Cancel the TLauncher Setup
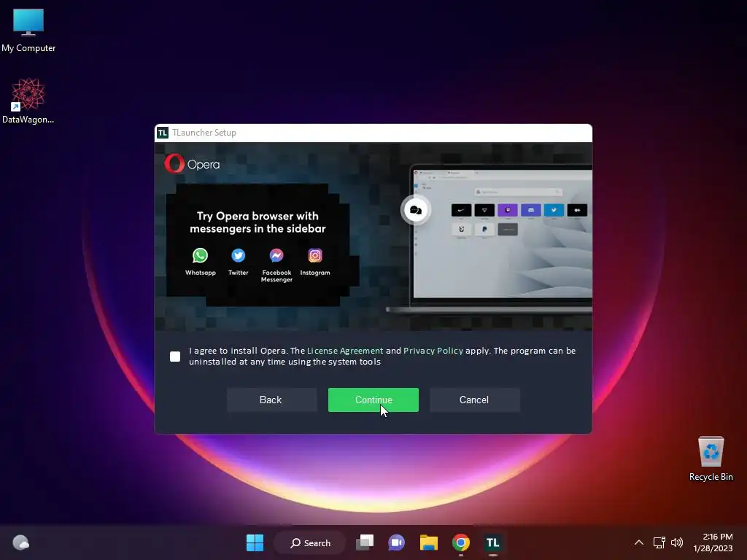 pos(474,400)
